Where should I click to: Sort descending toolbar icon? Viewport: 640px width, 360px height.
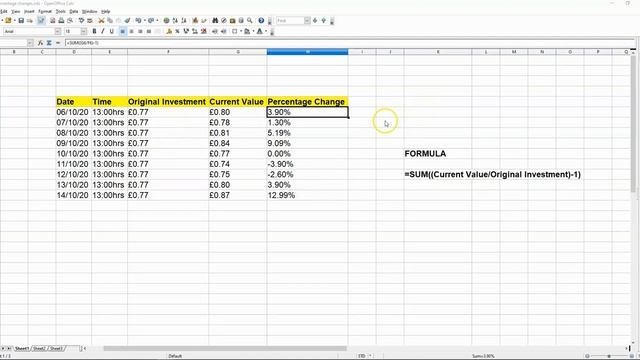pyautogui.click(x=184, y=20)
